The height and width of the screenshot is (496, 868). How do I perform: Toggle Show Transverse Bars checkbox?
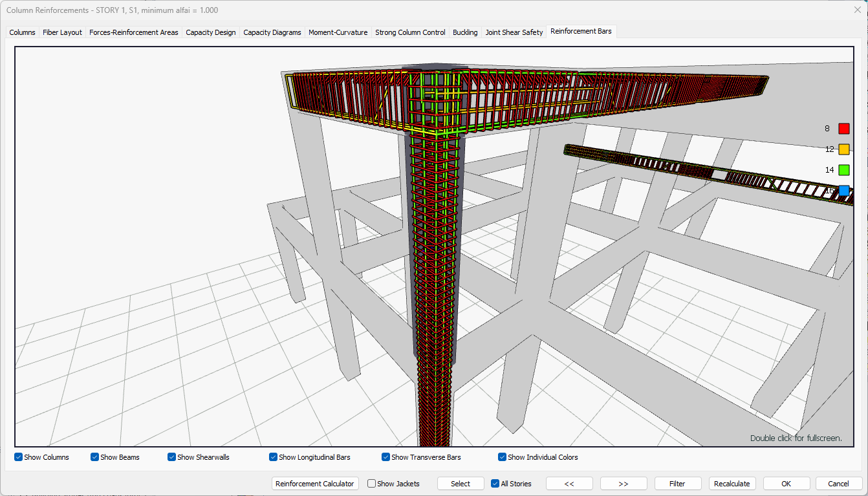click(x=386, y=457)
